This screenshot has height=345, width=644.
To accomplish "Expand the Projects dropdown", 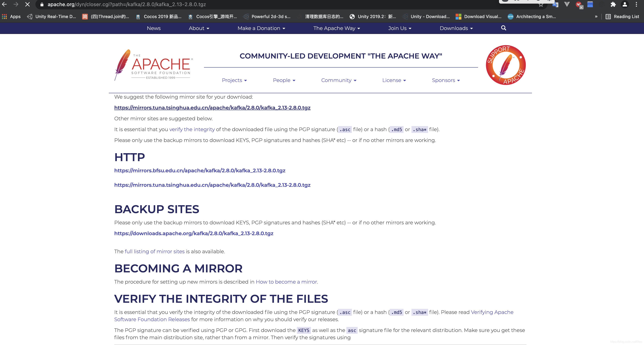I will click(x=234, y=80).
